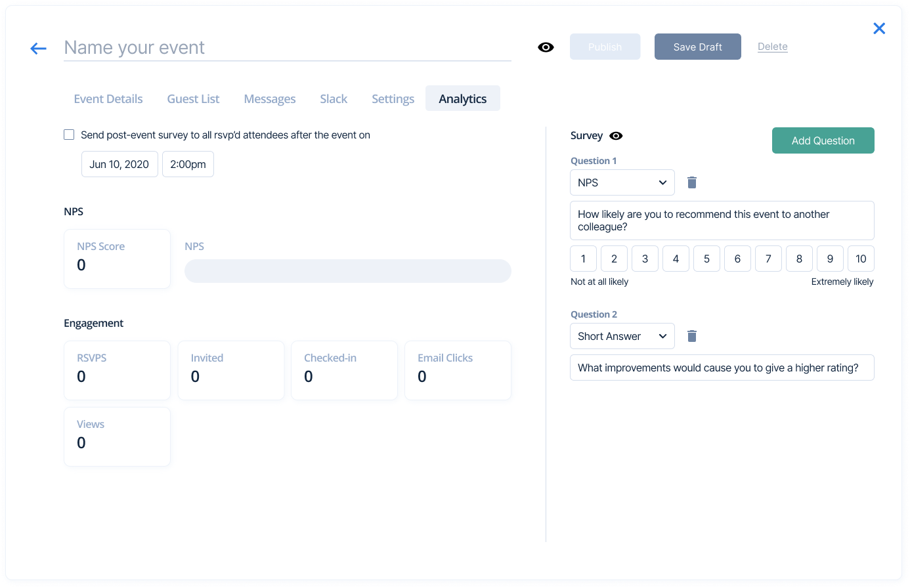The height and width of the screenshot is (588, 910).
Task: Delete Question 2 with its trash icon
Action: (691, 336)
